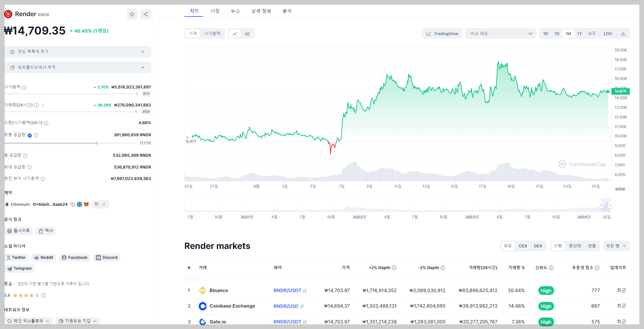
Task: Open info icon beside 시가총액
Action: pos(24,88)
